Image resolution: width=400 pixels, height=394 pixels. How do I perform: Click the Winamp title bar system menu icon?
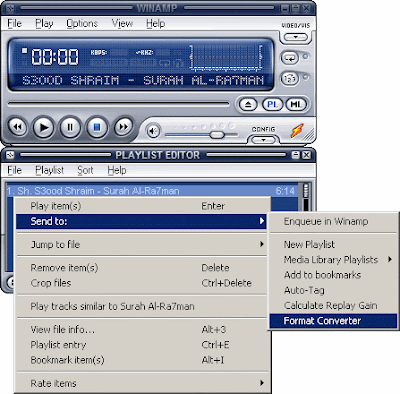coord(10,8)
